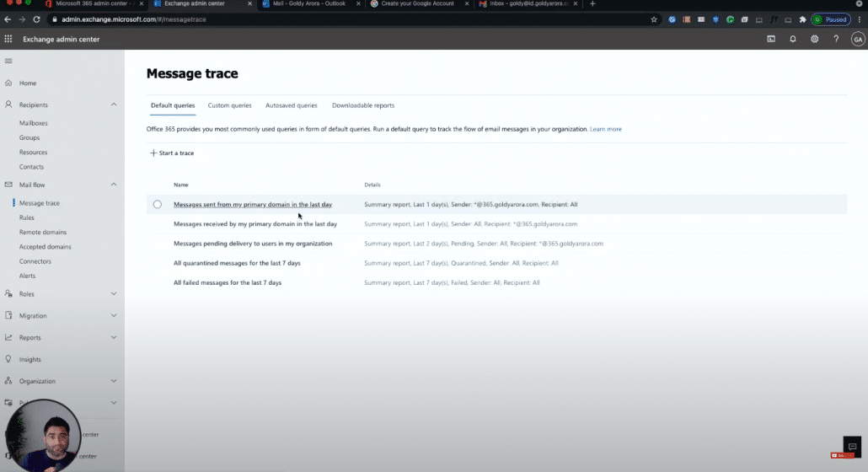This screenshot has width=868, height=472.
Task: Click Details column header
Action: point(372,185)
